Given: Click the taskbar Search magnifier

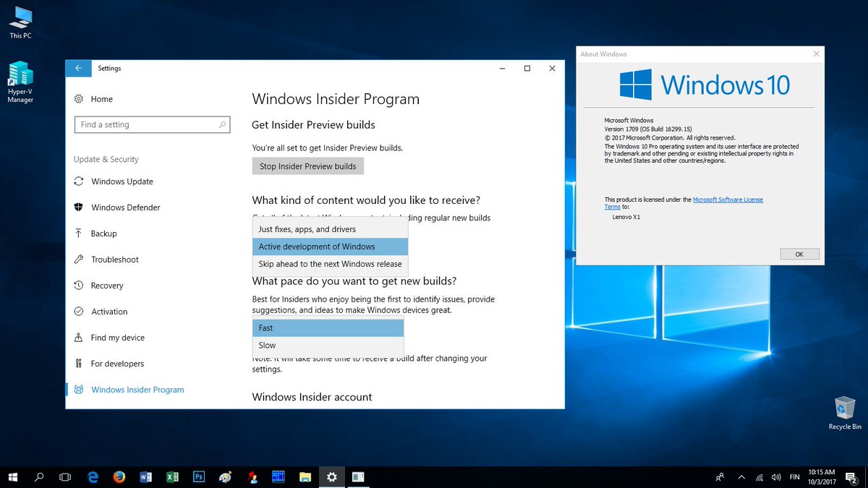Looking at the screenshot, I should point(39,477).
